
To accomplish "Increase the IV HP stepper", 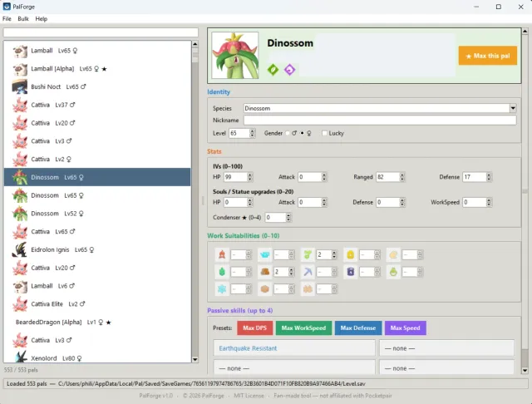I will [250, 175].
